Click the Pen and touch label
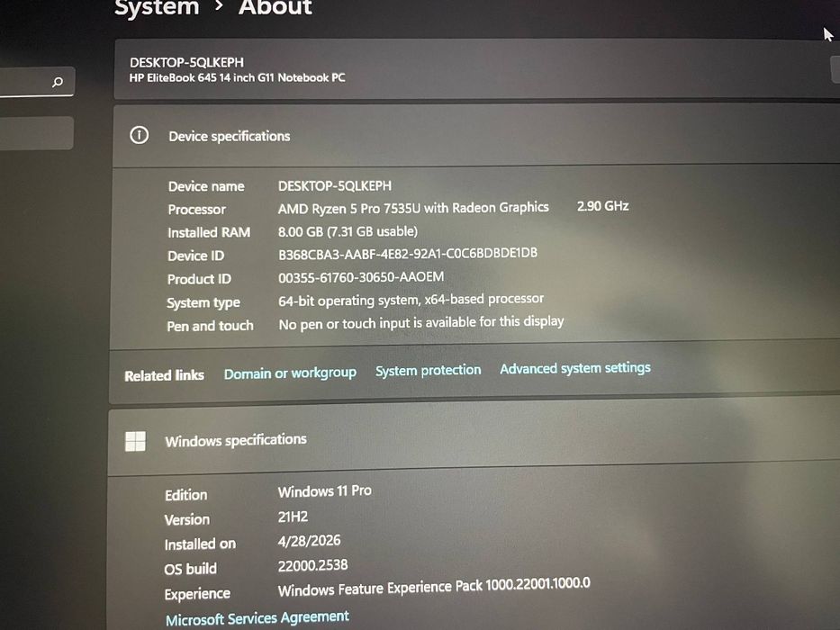840x630 pixels. [x=210, y=326]
